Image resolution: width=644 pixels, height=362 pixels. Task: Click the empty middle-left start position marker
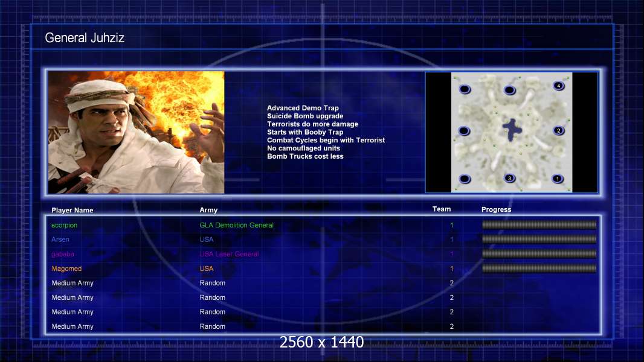[x=464, y=131]
